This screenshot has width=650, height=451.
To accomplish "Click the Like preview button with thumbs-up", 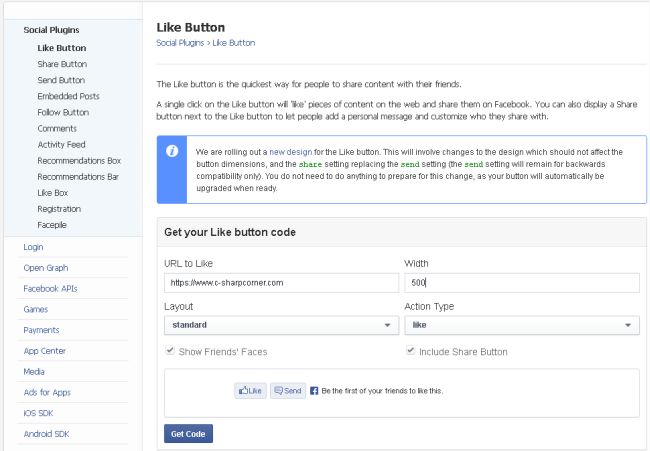I will [x=250, y=390].
